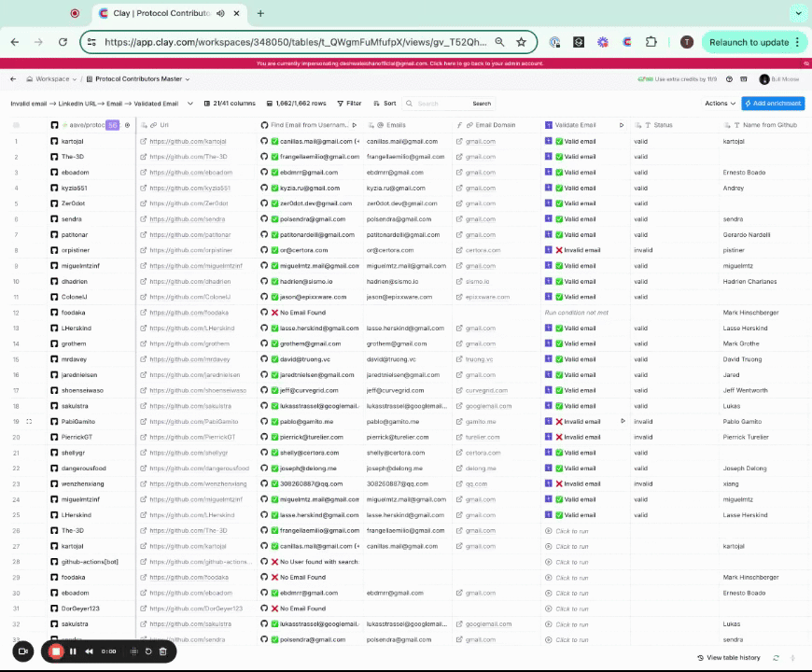Run the Validate Email column play icon

tap(622, 125)
